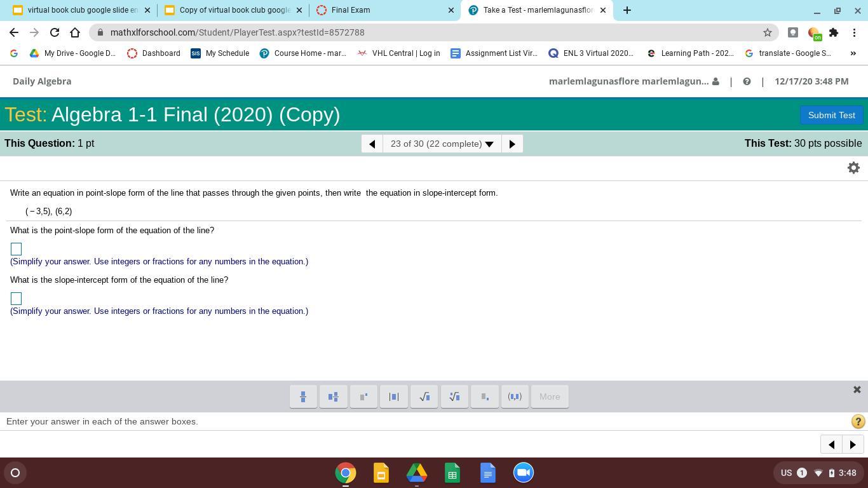This screenshot has width=868, height=488.
Task: Go to the previous test question
Action: (x=372, y=144)
